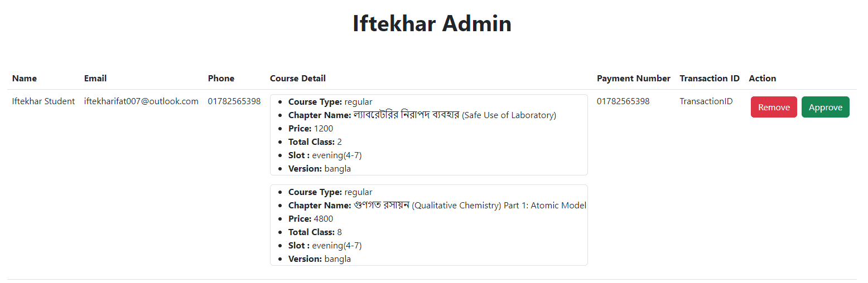This screenshot has height=283, width=868.
Task: Click the Email column header
Action: pyautogui.click(x=95, y=79)
